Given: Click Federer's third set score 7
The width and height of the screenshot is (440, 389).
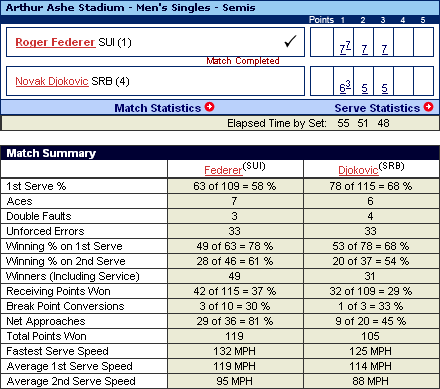Looking at the screenshot, I should pyautogui.click(x=385, y=50).
